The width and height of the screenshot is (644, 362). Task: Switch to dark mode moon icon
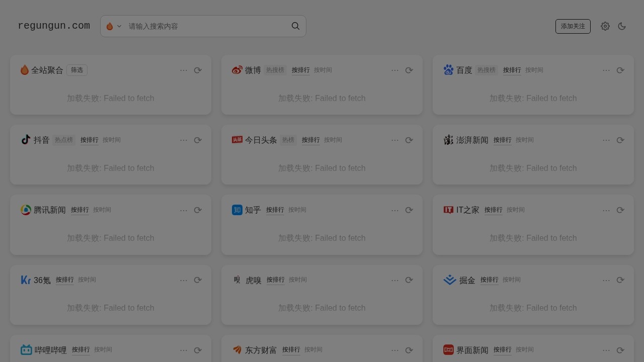tap(622, 26)
